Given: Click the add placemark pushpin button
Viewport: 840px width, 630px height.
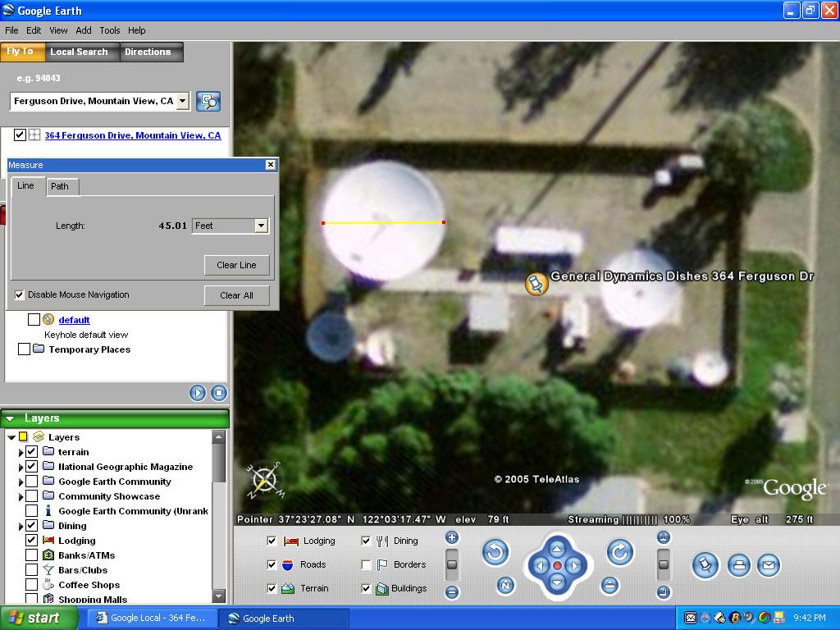Looking at the screenshot, I should [x=705, y=565].
